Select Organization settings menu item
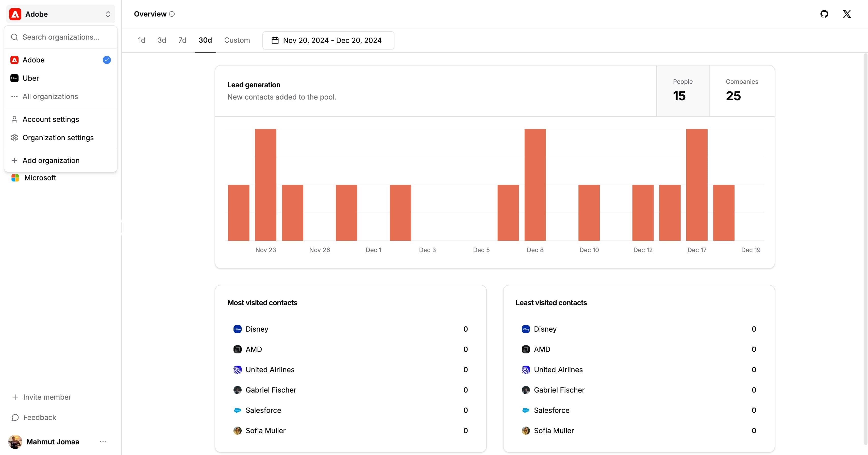Screen dimensions: 868x455 coord(58,138)
